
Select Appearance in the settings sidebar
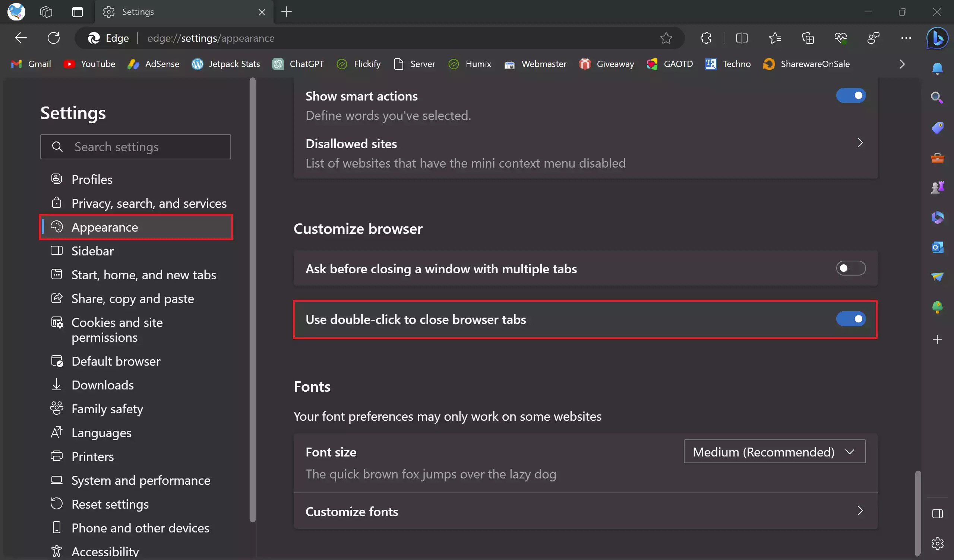pos(105,227)
